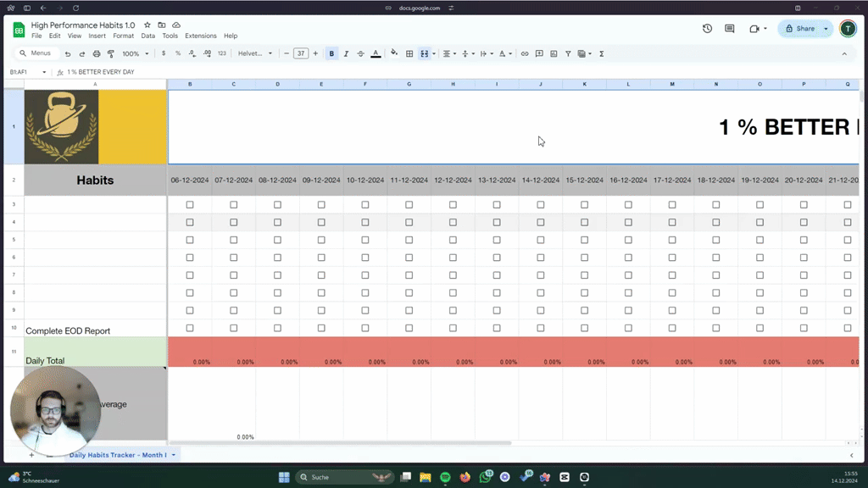This screenshot has height=488, width=868.
Task: Open the functions sigma menu
Action: tap(602, 53)
